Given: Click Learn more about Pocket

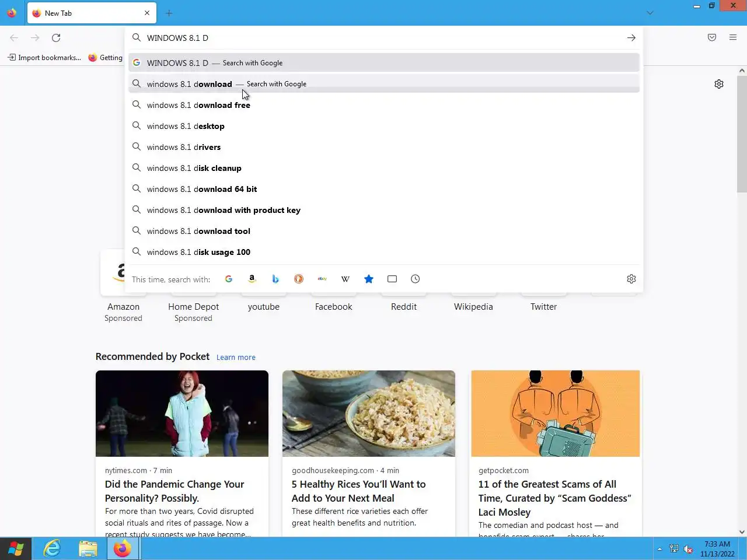Looking at the screenshot, I should point(236,357).
